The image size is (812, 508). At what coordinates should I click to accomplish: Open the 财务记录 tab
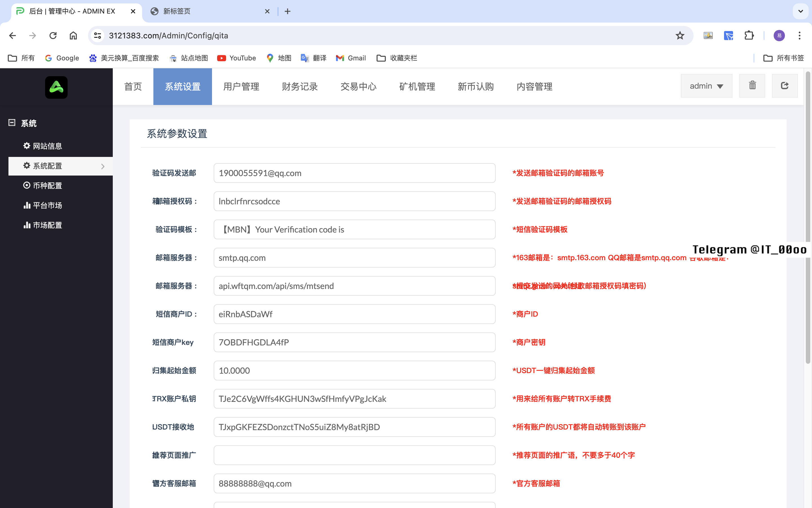[x=300, y=87]
